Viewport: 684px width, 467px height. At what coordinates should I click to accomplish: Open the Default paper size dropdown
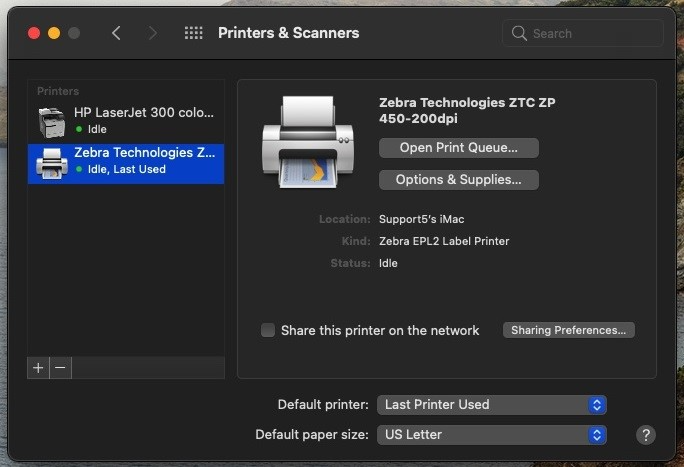coord(492,435)
